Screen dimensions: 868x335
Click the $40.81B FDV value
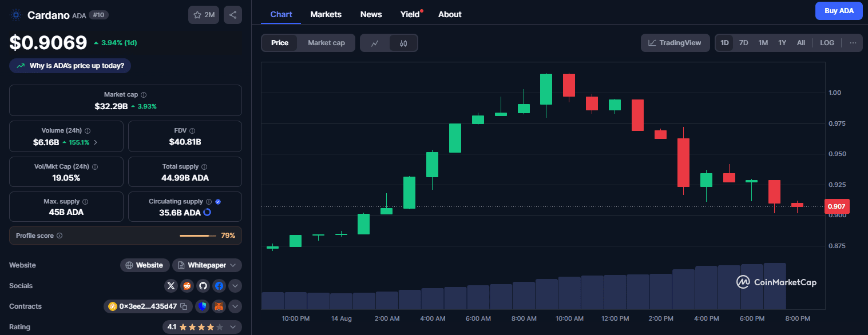(185, 142)
